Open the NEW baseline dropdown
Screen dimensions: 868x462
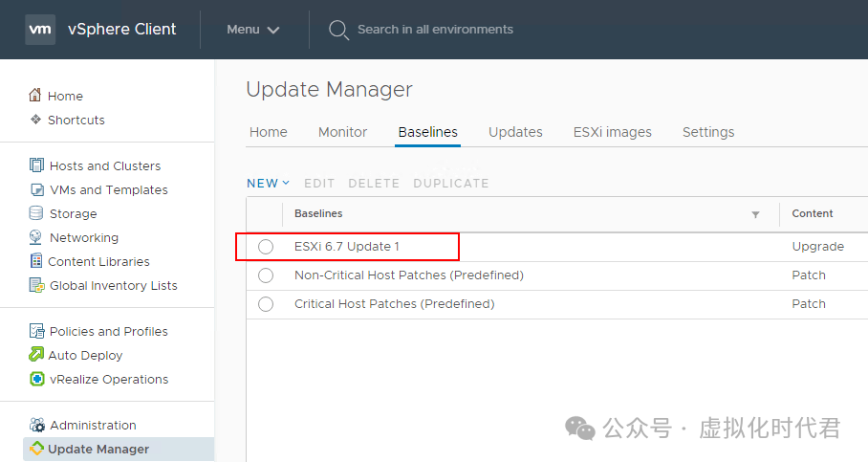(x=268, y=184)
